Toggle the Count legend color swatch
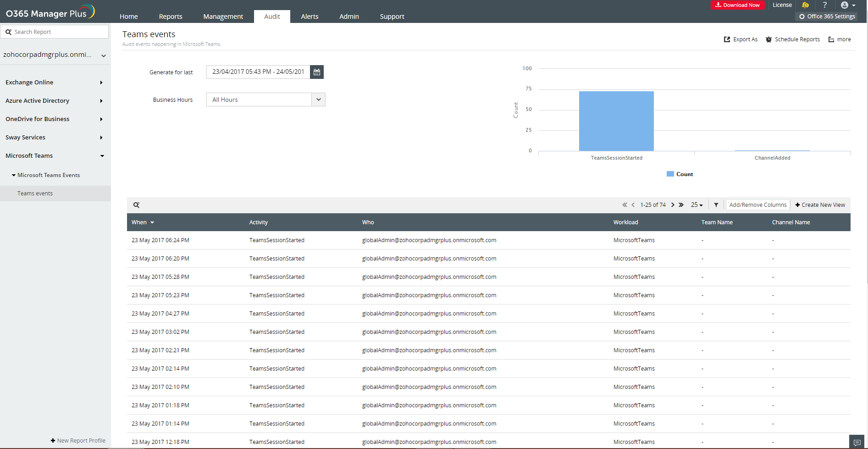The height and width of the screenshot is (449, 868). [x=670, y=174]
